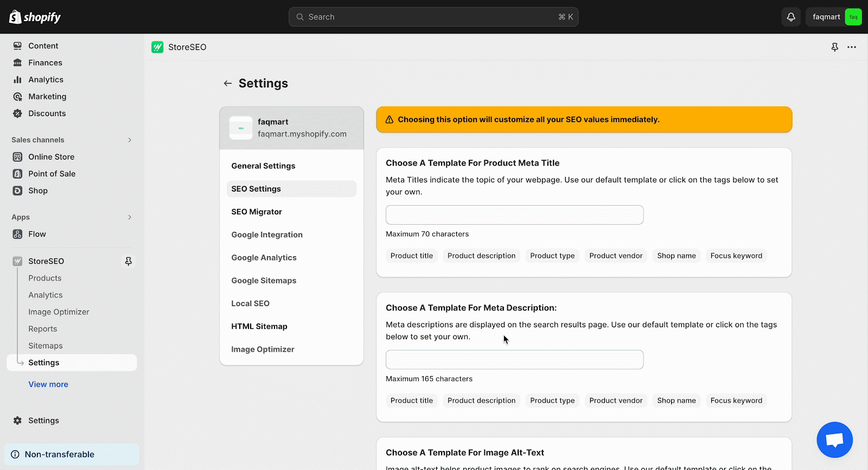Click the Marketing target icon
Screen dimensions: 868x470
[x=17, y=97]
